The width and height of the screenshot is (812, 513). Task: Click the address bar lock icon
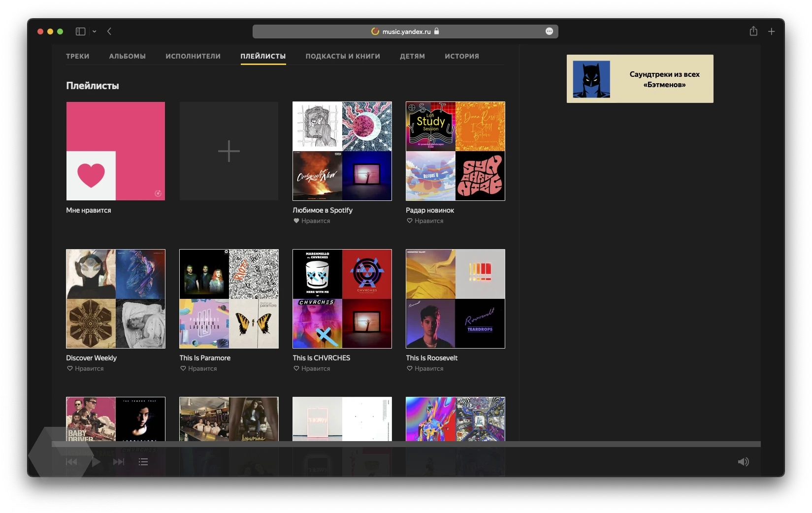click(x=437, y=31)
